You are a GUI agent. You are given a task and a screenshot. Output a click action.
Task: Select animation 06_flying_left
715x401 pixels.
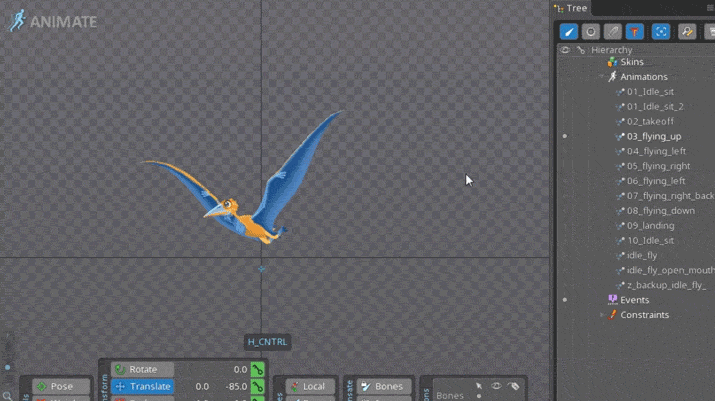(x=656, y=181)
